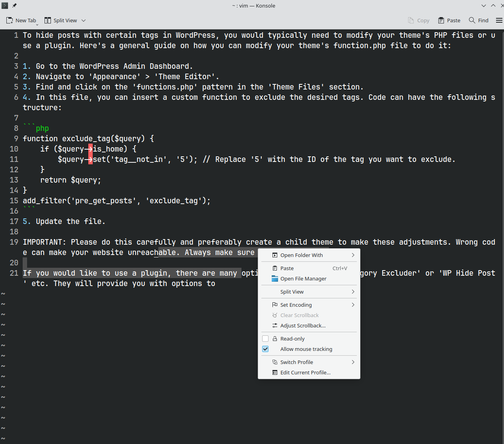The image size is (504, 444).
Task: Click "2. Navigate to 'Appearance'" line
Action: tap(82, 76)
